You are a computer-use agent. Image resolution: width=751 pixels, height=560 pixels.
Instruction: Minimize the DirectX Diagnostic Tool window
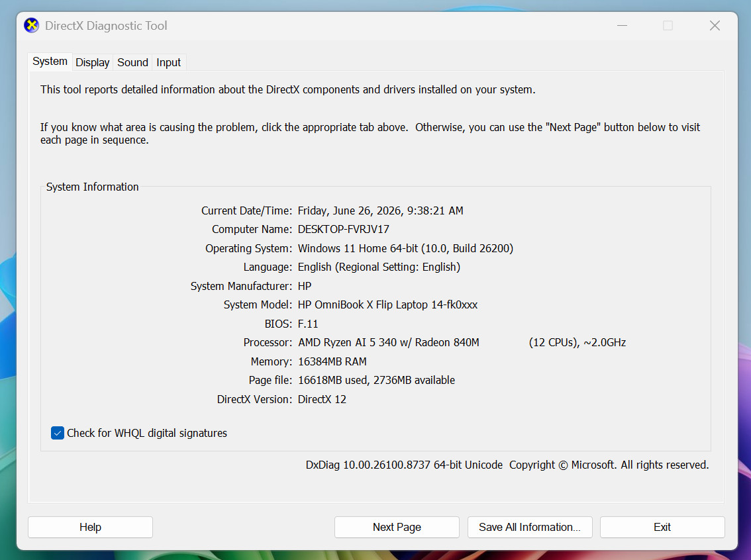click(622, 25)
